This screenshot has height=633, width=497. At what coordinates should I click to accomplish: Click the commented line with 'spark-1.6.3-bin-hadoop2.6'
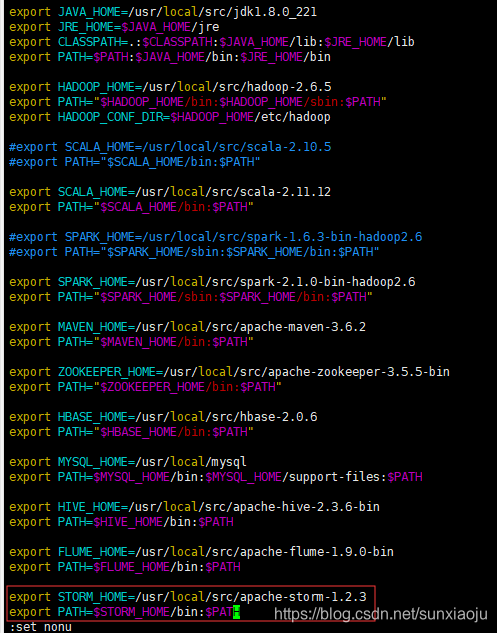tap(216, 237)
